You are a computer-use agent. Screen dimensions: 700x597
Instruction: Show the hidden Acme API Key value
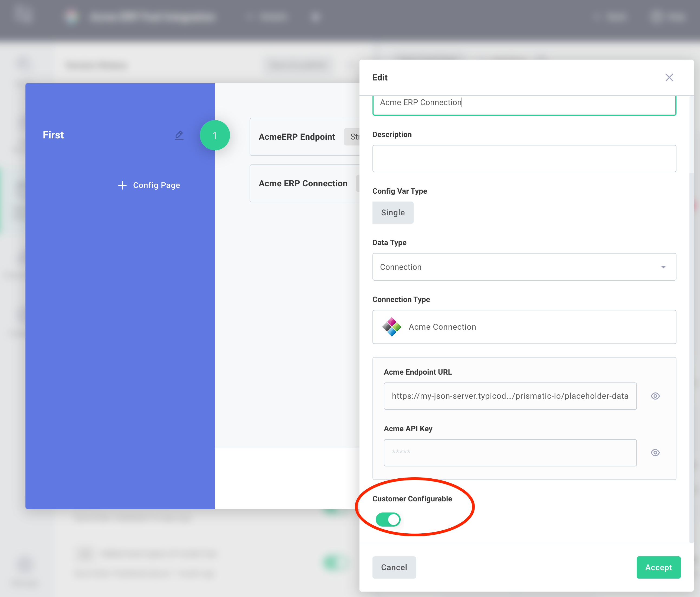coord(655,453)
